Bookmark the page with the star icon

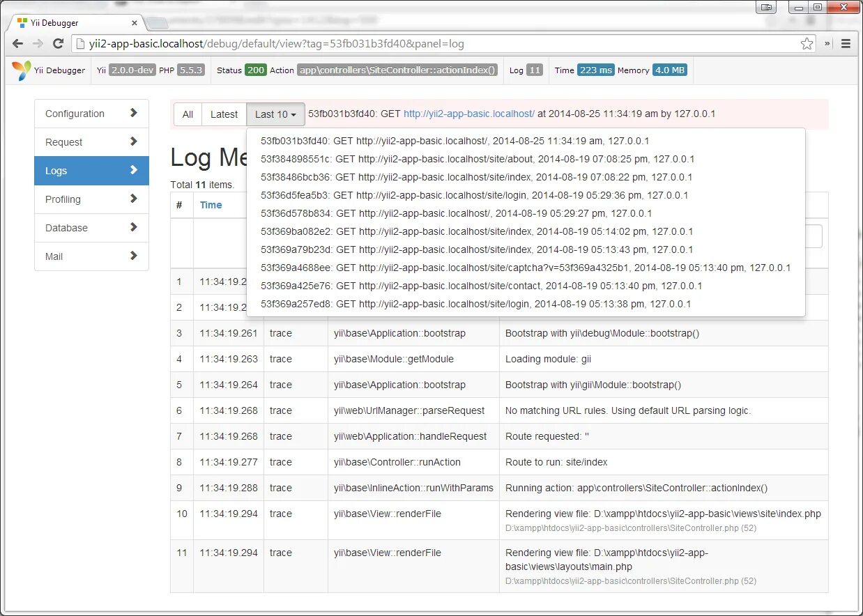(x=807, y=44)
